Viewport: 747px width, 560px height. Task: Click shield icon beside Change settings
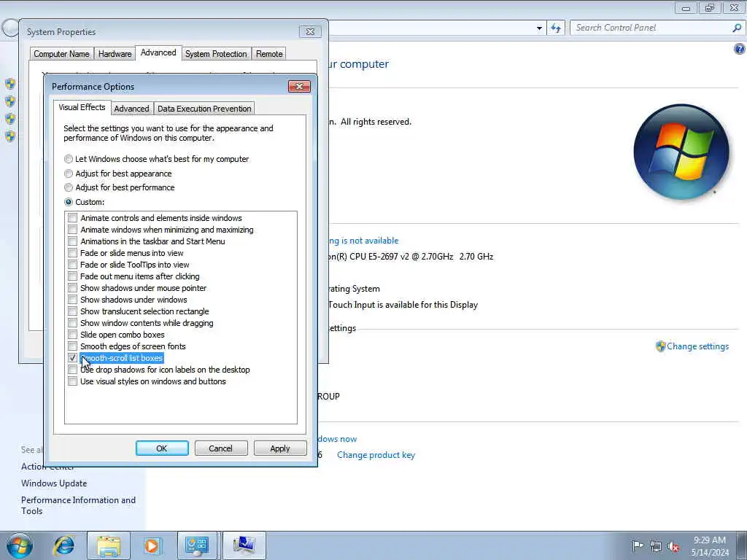(x=660, y=346)
